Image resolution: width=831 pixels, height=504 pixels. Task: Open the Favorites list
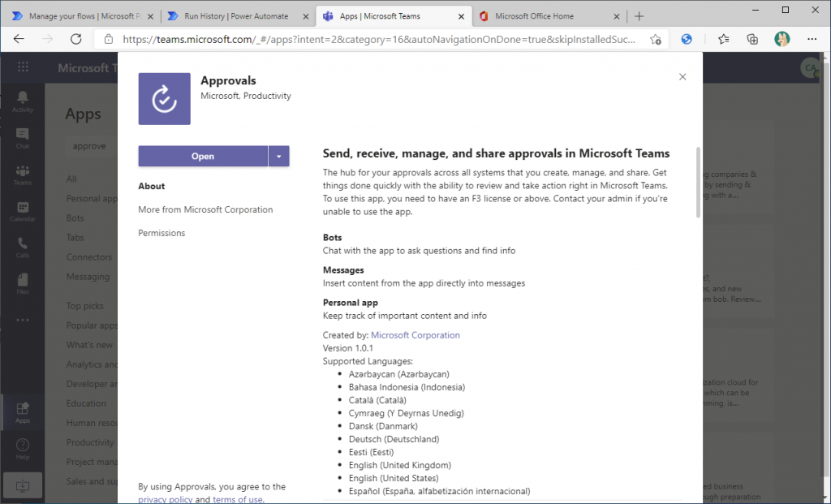point(723,39)
